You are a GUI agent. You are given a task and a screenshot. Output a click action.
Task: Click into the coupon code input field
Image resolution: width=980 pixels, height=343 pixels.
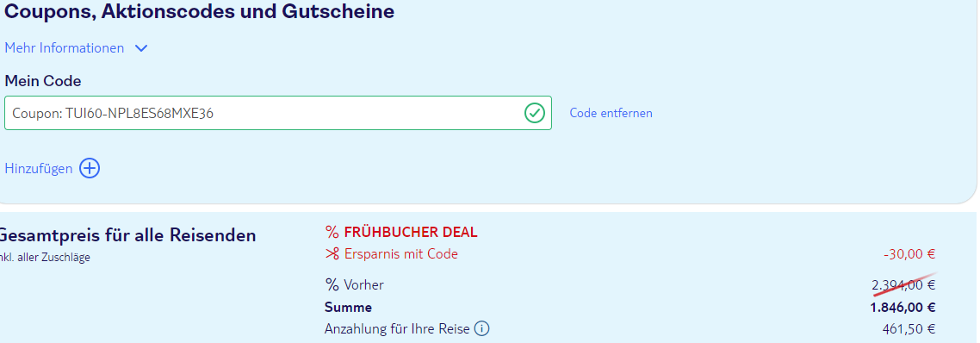coord(278,113)
